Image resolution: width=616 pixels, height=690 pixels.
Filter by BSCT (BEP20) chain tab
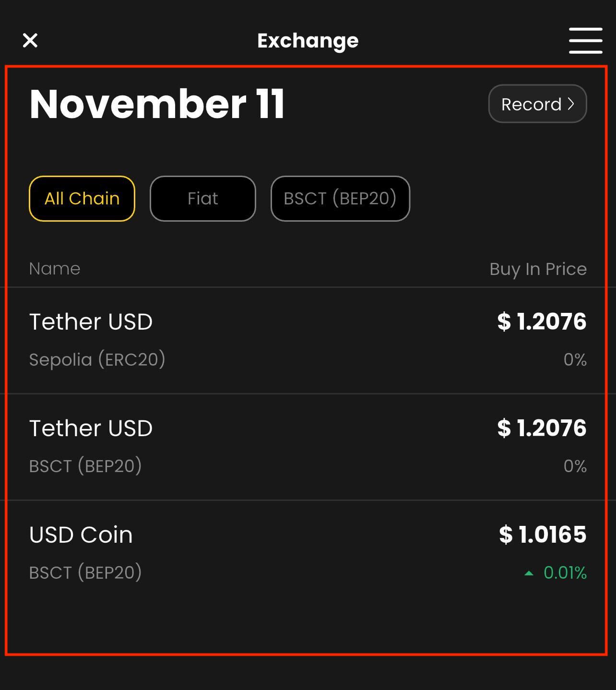point(340,199)
